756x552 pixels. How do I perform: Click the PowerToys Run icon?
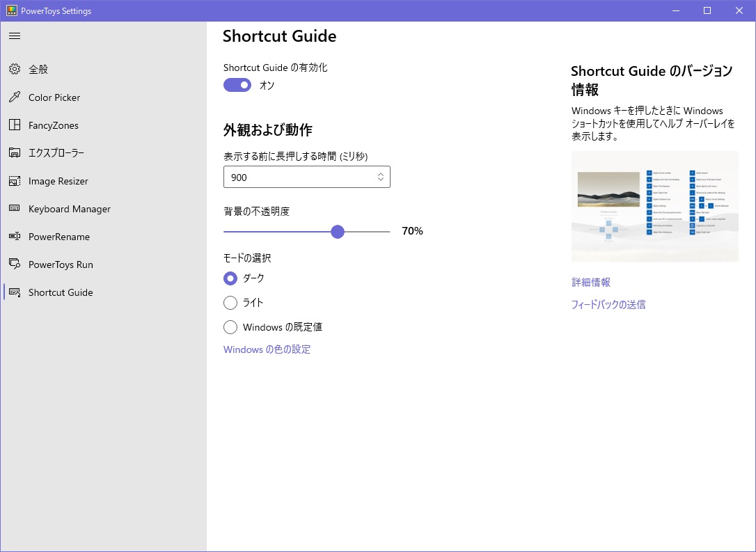[15, 265]
